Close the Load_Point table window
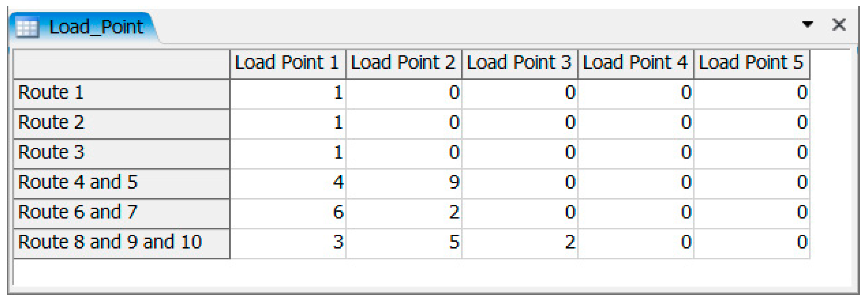Viewport: 868px width, 303px height. pos(839,25)
